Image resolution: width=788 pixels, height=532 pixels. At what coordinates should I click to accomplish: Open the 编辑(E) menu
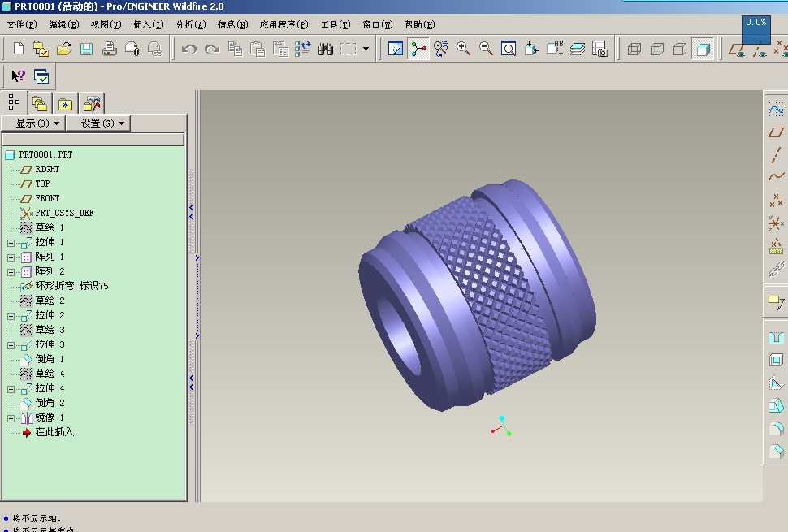[x=64, y=24]
